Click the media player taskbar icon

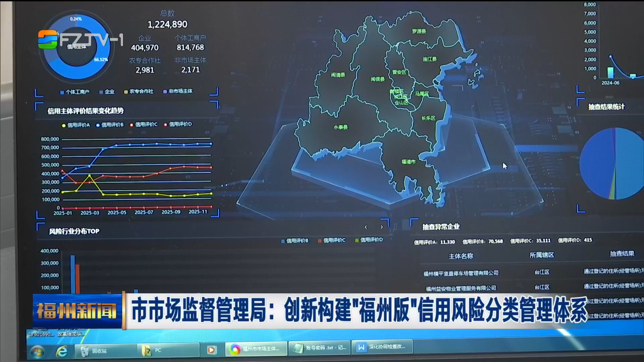point(211,350)
